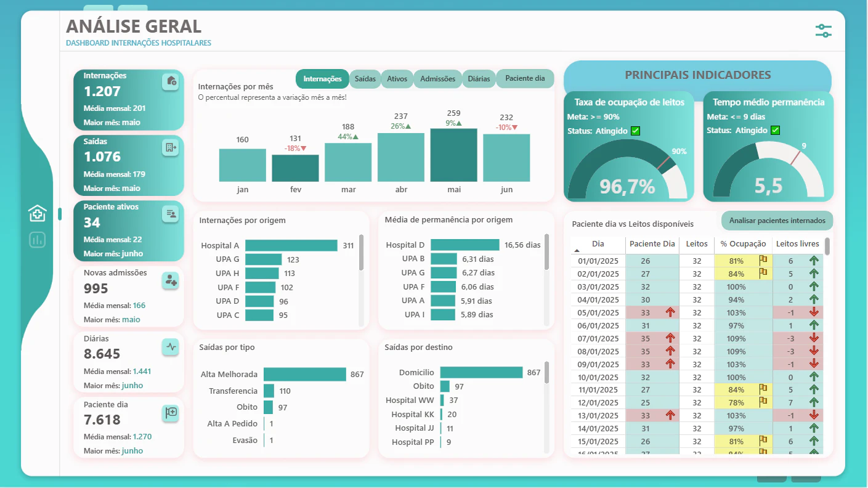The image size is (868, 488).
Task: Click Analisar pacientes internados button
Action: (777, 221)
